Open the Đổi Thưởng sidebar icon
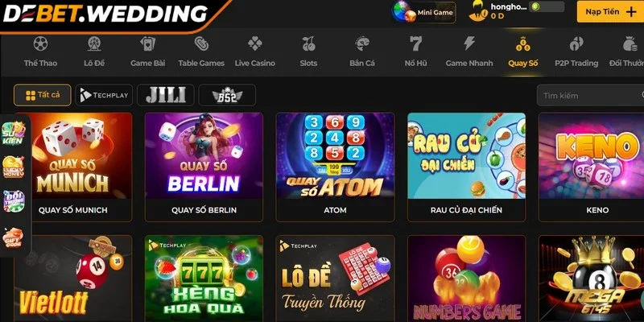Image resolution: width=644 pixels, height=322 pixels. (x=14, y=201)
